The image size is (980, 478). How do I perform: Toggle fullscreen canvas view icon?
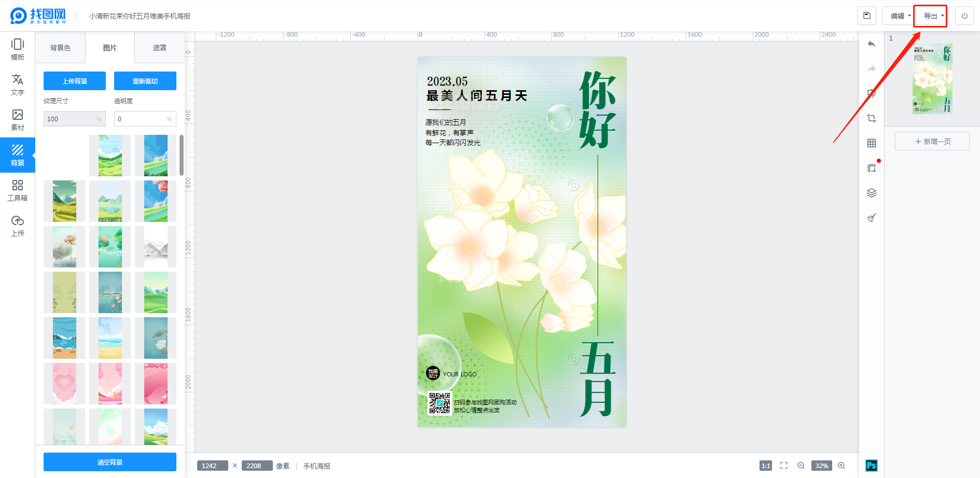pos(784,466)
